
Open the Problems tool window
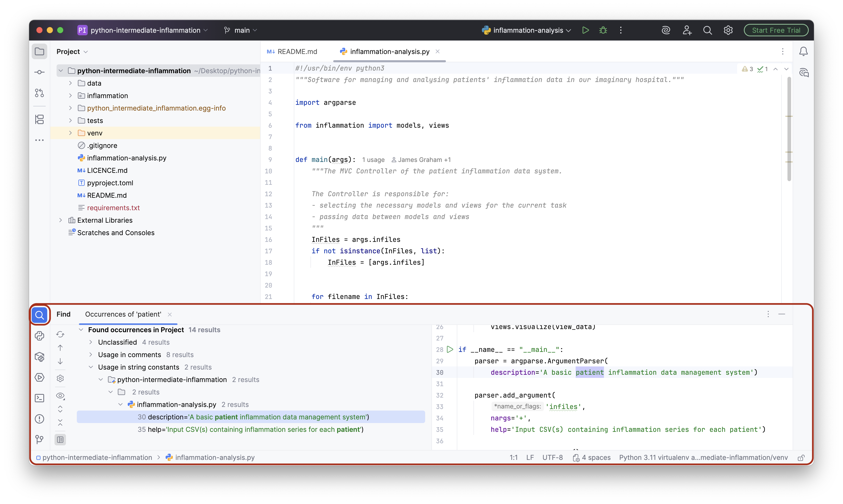tap(40, 419)
